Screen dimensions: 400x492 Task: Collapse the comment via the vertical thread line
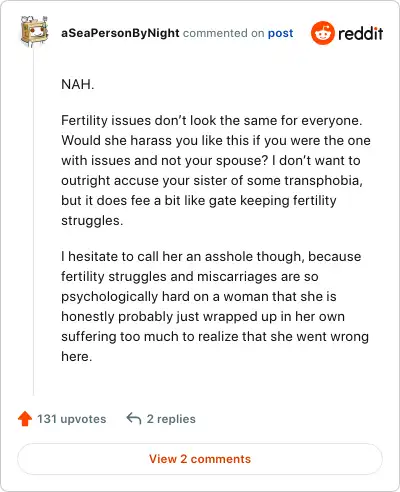pos(33,222)
